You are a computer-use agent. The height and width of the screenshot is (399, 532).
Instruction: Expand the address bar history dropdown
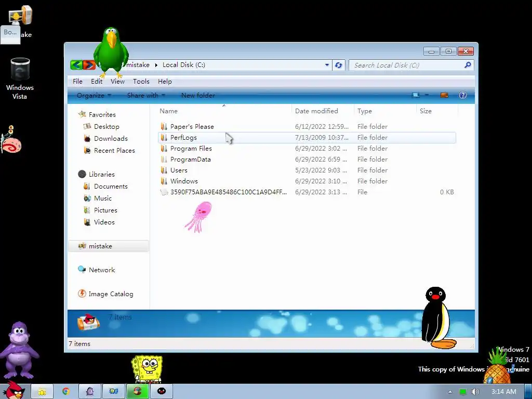click(x=327, y=65)
